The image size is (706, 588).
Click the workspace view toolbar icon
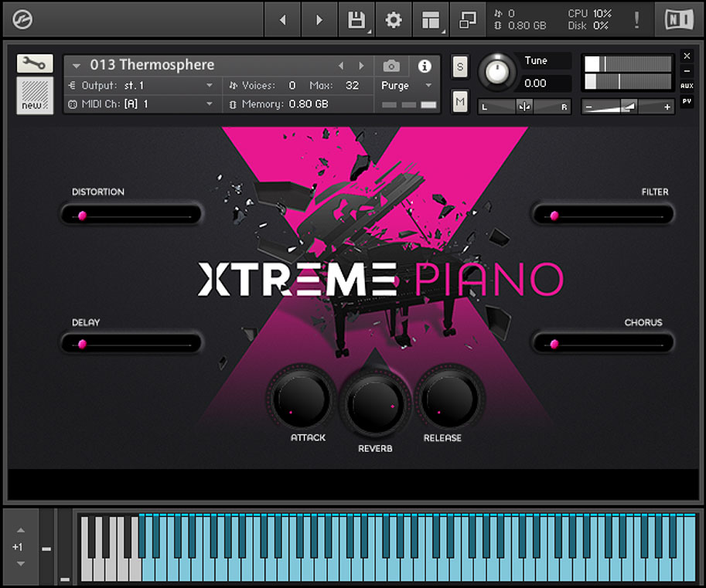pyautogui.click(x=430, y=19)
